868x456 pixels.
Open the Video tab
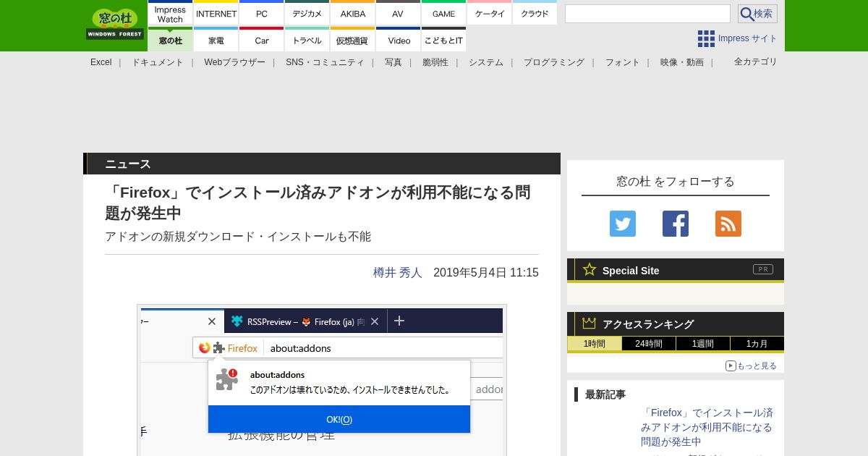pos(398,40)
